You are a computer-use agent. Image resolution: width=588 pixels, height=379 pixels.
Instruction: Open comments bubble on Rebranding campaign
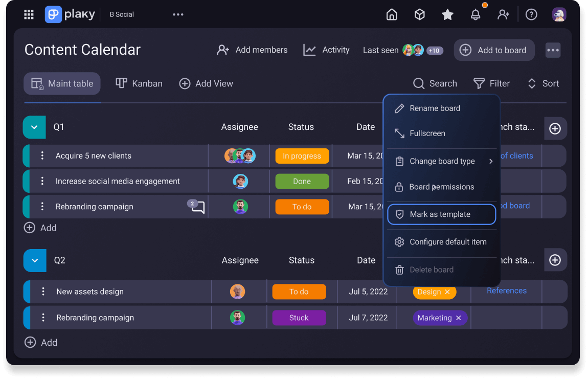197,207
